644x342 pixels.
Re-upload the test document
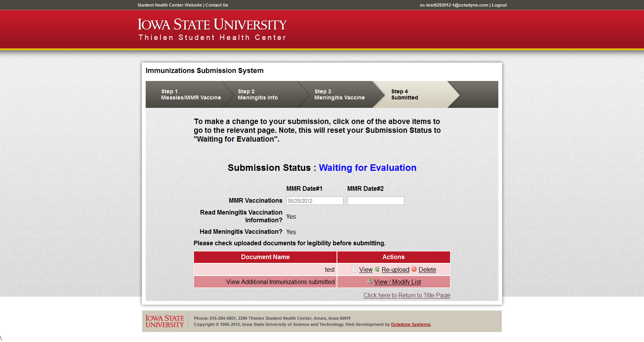point(396,270)
